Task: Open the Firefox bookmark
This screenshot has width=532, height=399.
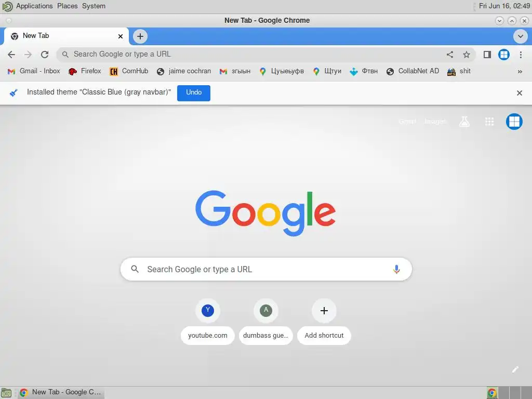Action: (85, 71)
